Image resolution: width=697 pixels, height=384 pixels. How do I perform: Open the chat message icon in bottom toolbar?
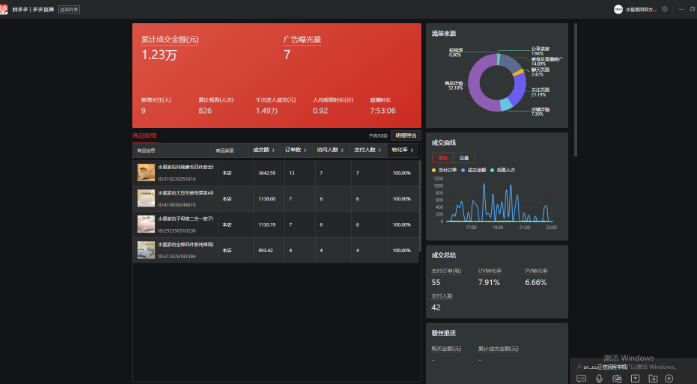point(581,378)
